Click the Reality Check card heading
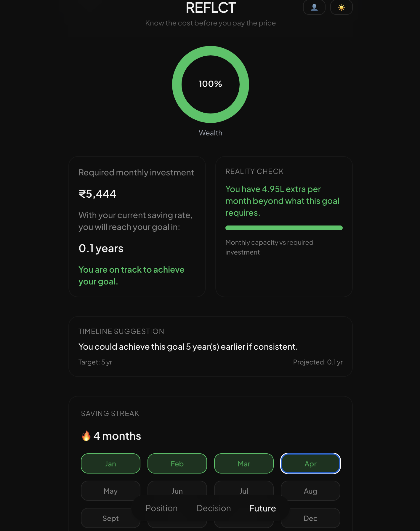 click(254, 172)
